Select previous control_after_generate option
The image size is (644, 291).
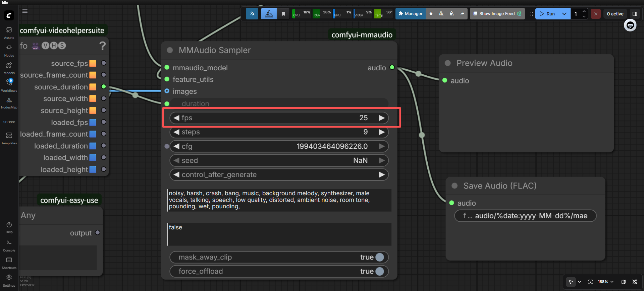[176, 174]
